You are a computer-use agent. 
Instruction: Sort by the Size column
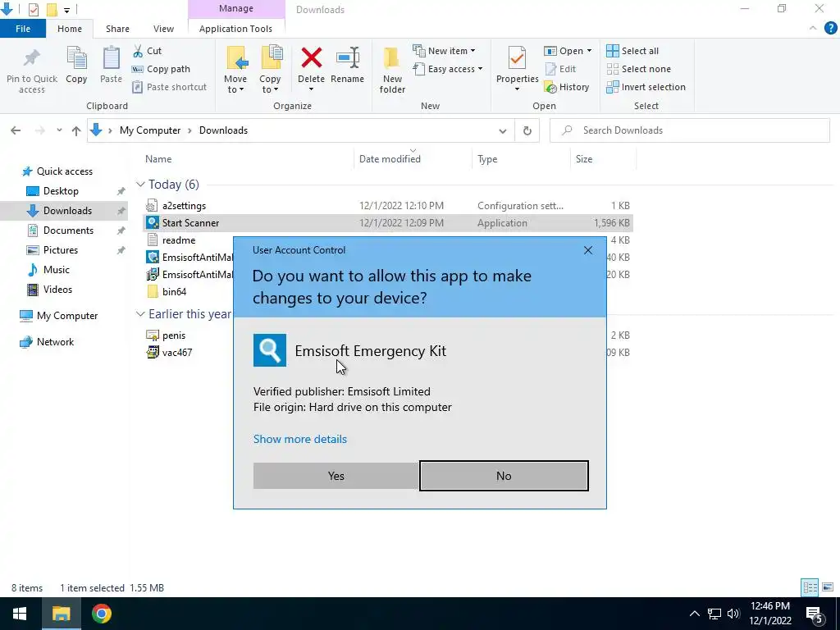click(x=584, y=159)
